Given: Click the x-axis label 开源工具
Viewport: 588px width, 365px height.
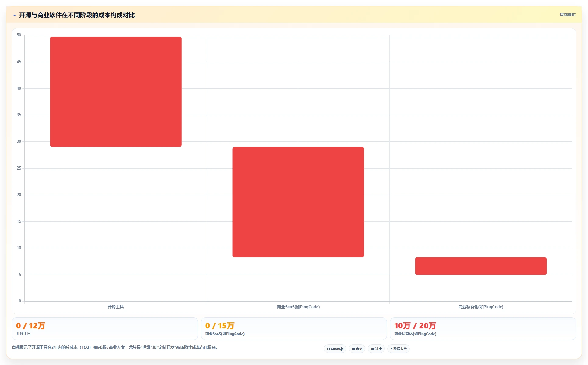Looking at the screenshot, I should [x=116, y=307].
